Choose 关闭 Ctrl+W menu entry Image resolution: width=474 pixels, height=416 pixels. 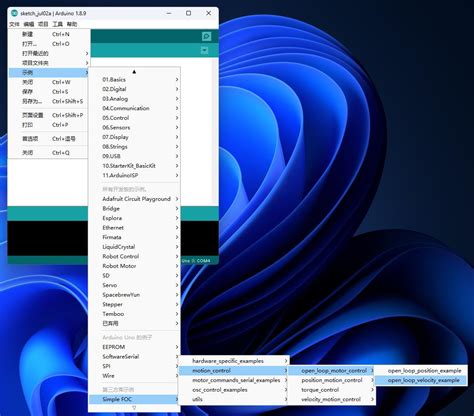point(49,82)
